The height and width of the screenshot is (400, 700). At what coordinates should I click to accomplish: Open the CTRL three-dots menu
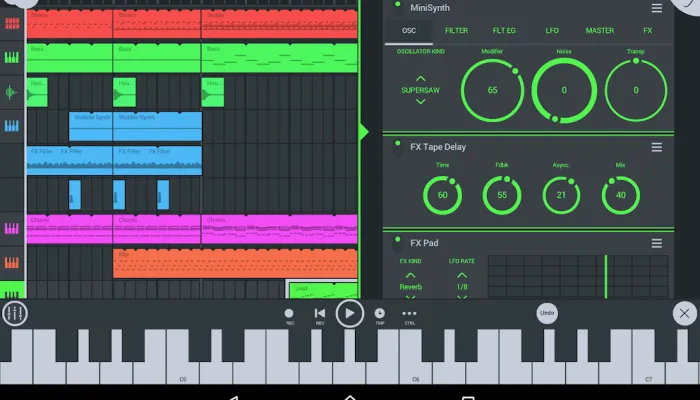point(409,316)
